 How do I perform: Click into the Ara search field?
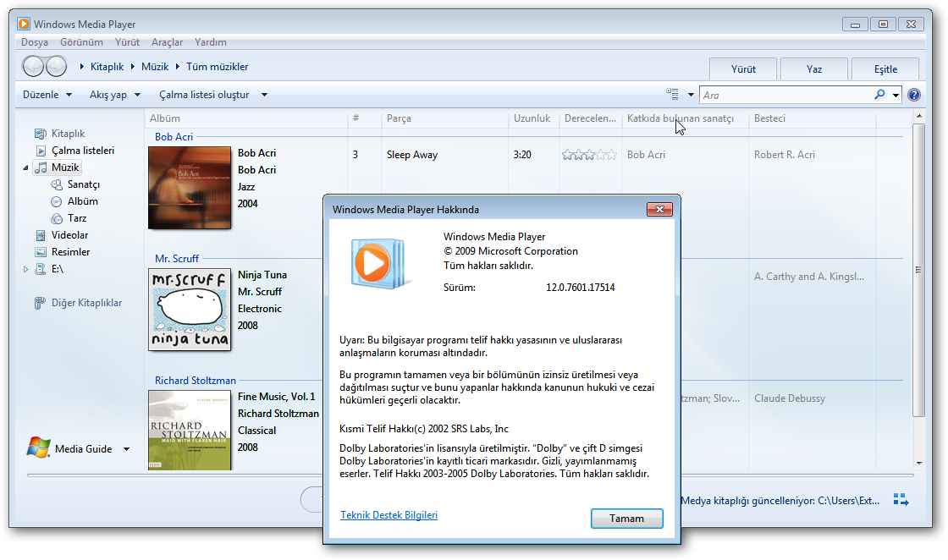786,95
